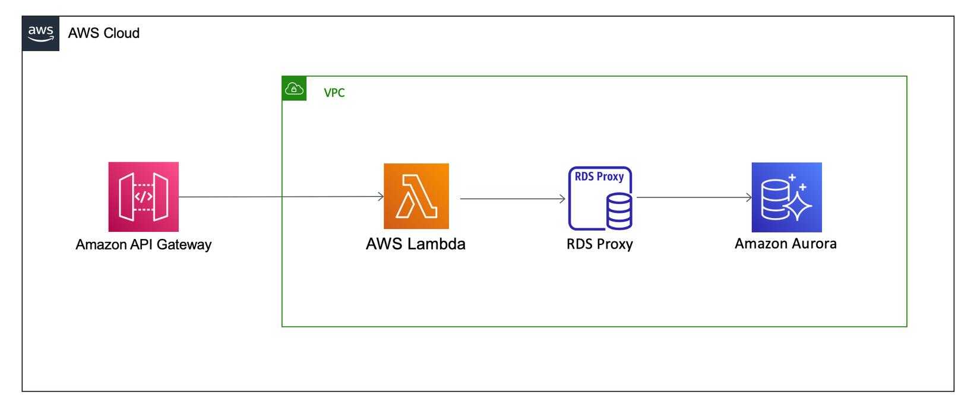The image size is (980, 409).
Task: Click the AWS logo badge
Action: tap(40, 33)
